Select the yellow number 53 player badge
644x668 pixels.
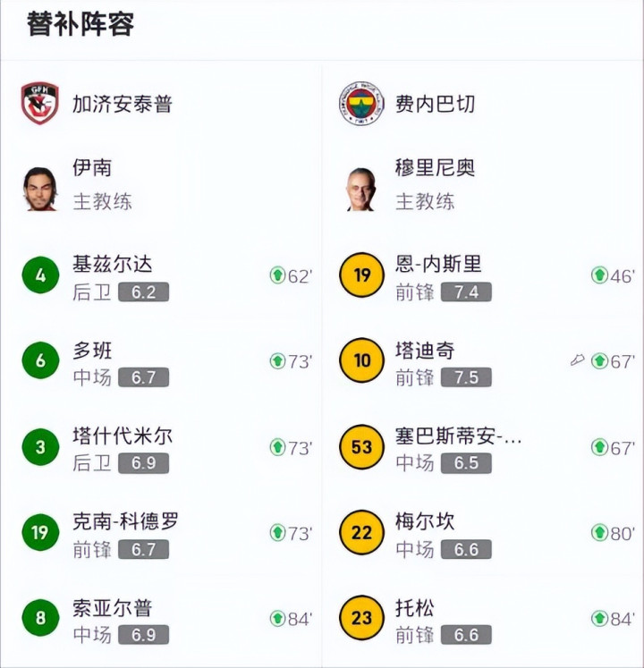[x=361, y=447]
